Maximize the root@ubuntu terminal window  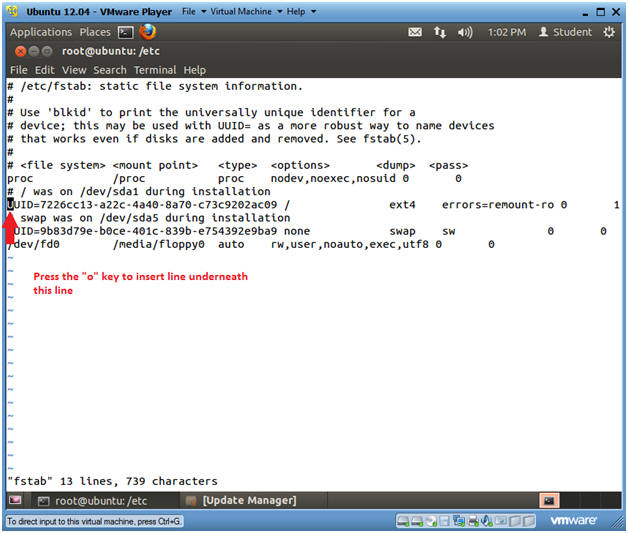tap(47, 51)
